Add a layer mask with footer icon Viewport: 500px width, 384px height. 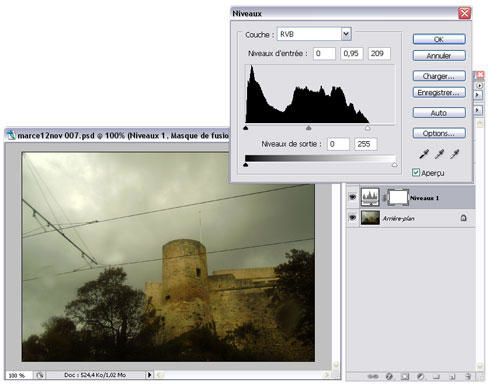[405, 376]
